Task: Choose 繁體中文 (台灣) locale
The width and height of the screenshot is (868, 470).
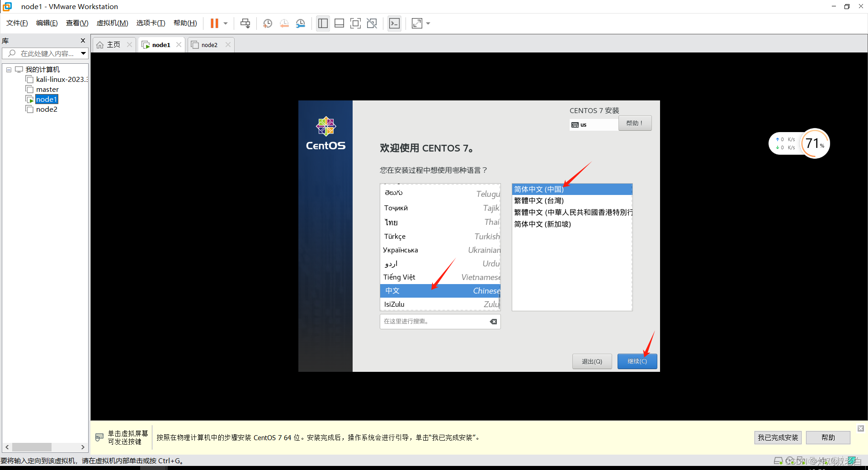Action: tap(572, 201)
